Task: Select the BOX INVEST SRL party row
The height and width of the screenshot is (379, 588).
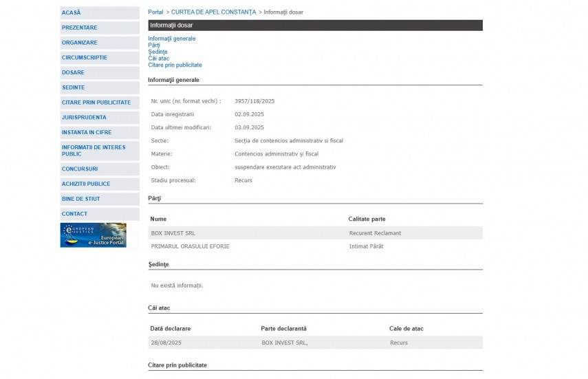Action: point(315,233)
